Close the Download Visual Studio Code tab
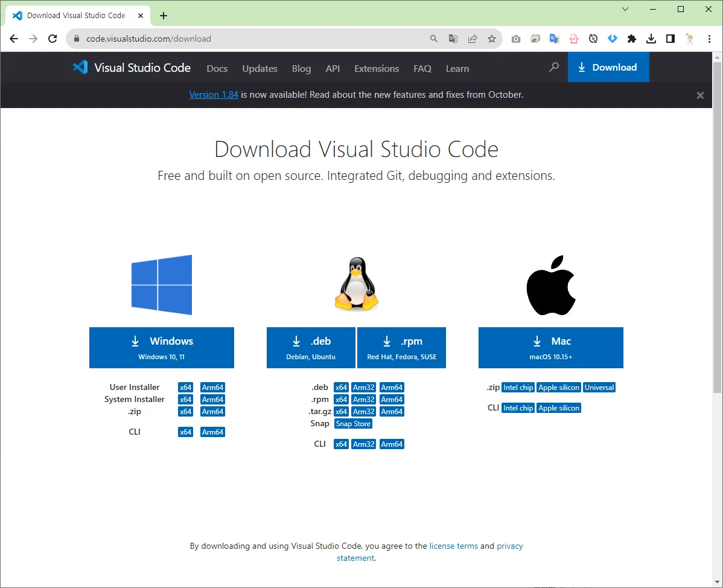Screen dimensions: 723x588 (x=141, y=16)
